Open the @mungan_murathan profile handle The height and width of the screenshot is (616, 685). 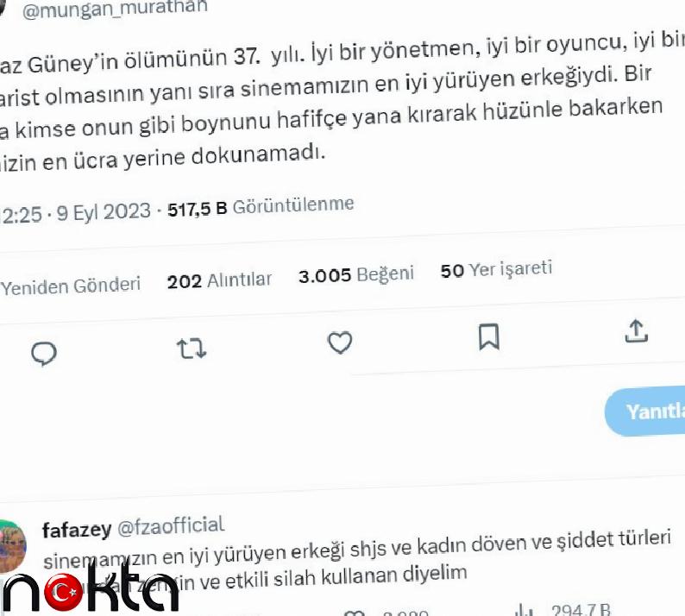pyautogui.click(x=115, y=9)
